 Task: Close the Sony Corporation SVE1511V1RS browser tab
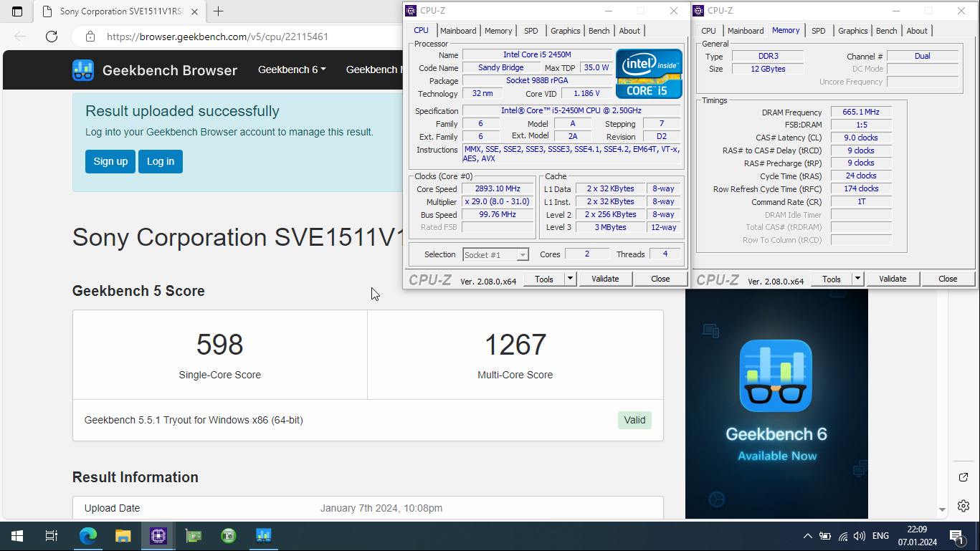(195, 11)
